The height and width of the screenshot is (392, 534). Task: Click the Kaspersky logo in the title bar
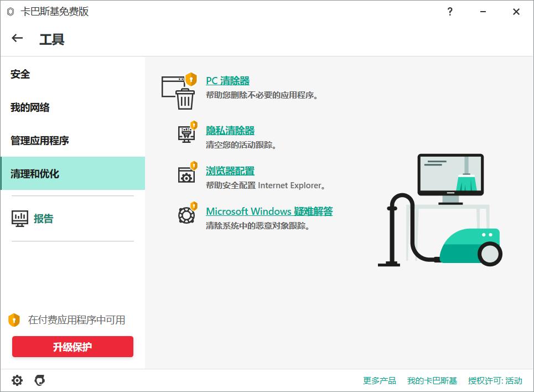[9, 11]
